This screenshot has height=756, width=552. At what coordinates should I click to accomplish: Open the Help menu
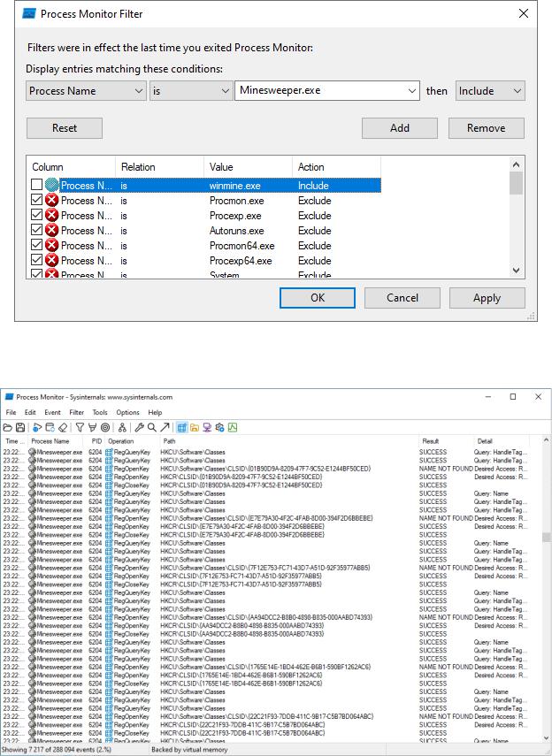155,412
